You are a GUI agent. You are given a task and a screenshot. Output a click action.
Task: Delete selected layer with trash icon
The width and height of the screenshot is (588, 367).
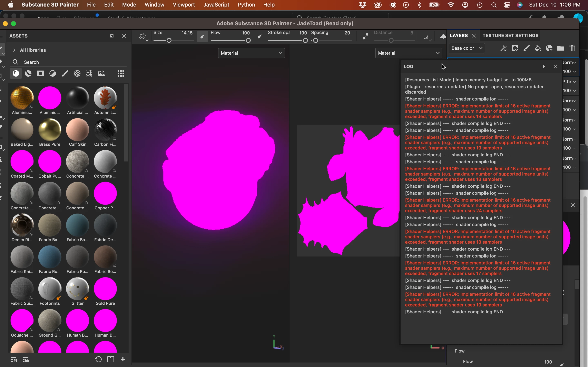coord(572,48)
